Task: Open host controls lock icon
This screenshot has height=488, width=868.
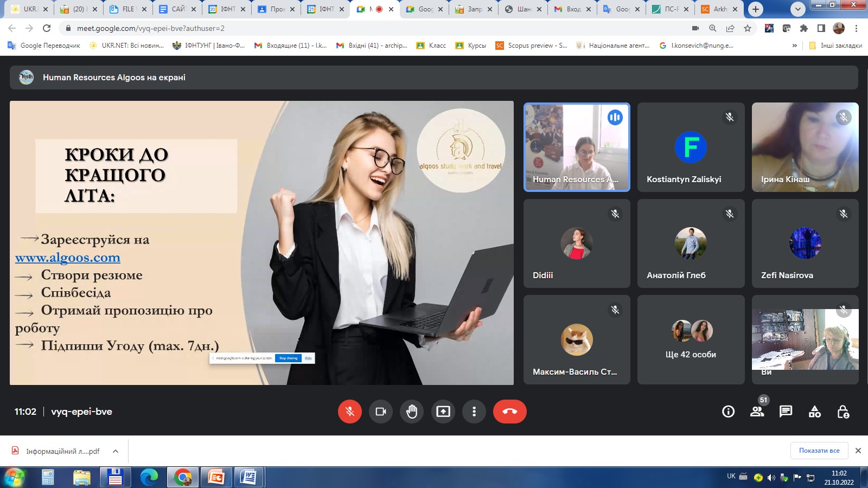Action: click(843, 412)
